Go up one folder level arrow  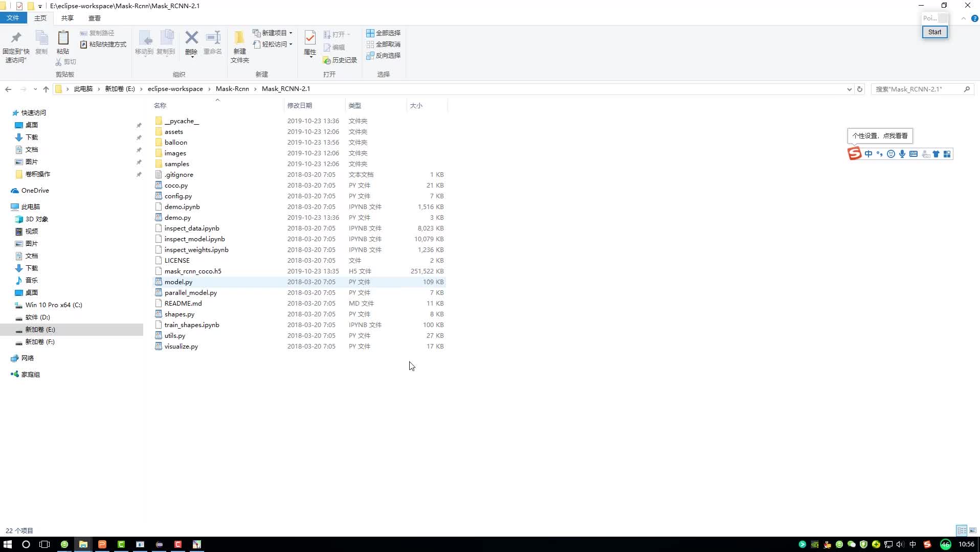pyautogui.click(x=46, y=89)
